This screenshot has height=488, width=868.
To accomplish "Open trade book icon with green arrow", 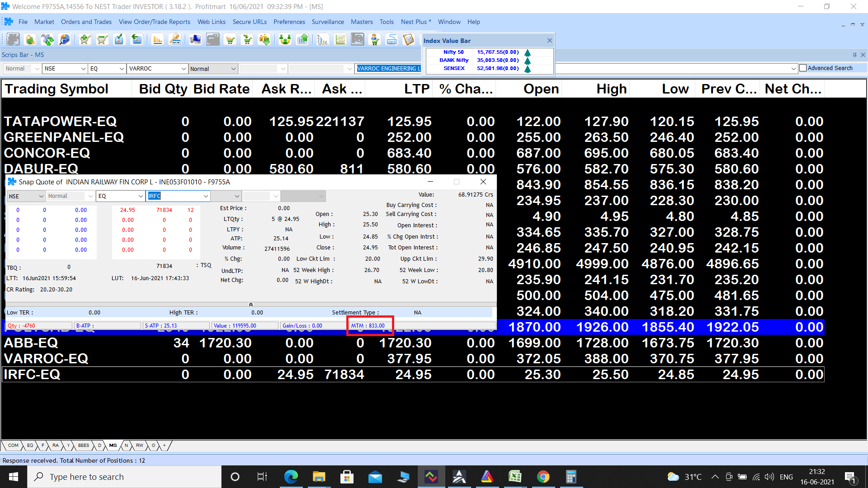I will (136, 40).
